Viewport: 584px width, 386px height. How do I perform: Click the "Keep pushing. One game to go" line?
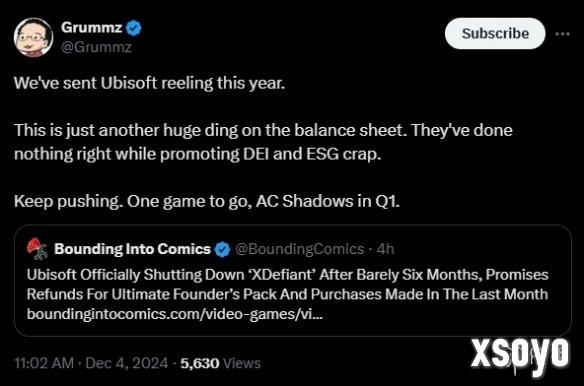[207, 202]
